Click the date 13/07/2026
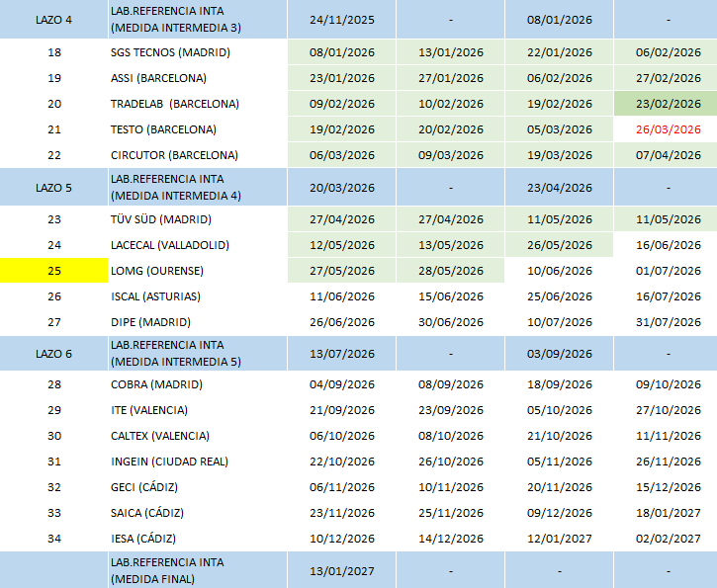The height and width of the screenshot is (588, 717). click(341, 354)
